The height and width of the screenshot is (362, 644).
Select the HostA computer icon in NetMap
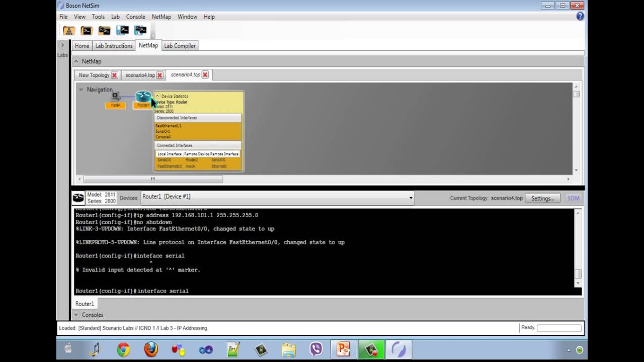point(115,96)
